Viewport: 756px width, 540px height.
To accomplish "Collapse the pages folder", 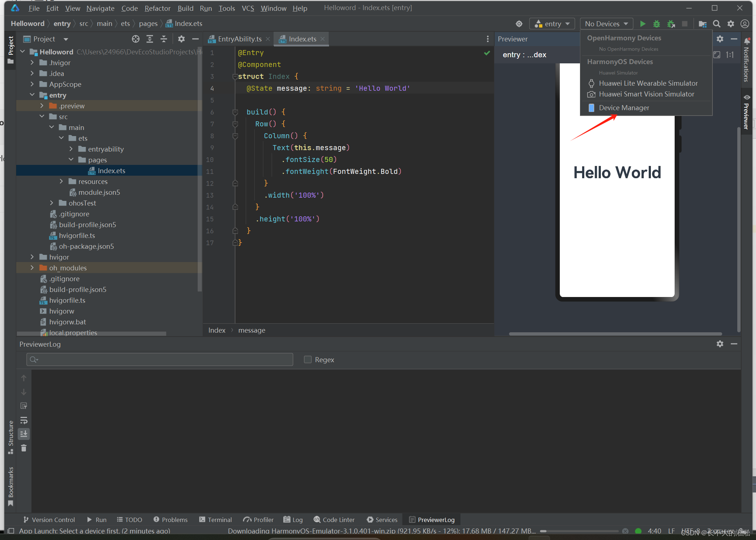I will click(x=71, y=160).
